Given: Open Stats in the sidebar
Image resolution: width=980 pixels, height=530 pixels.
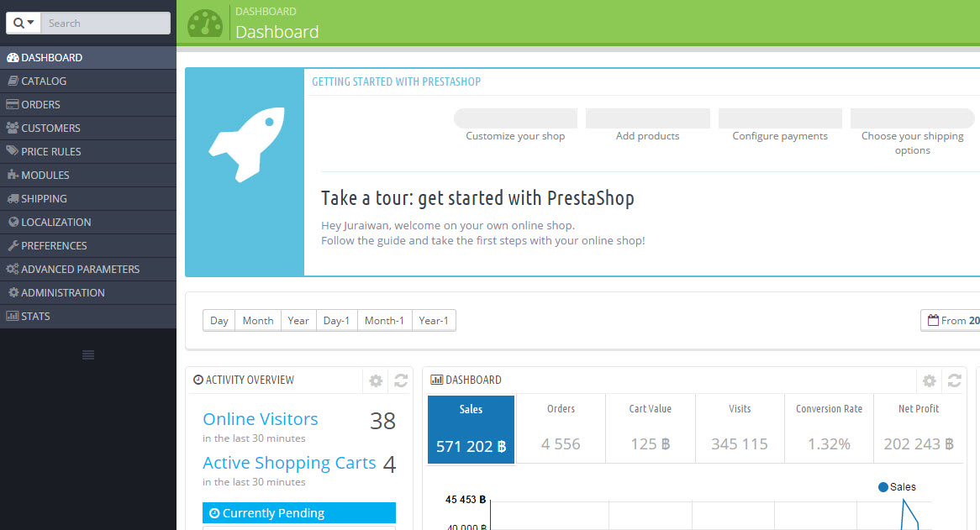Looking at the screenshot, I should [88, 317].
